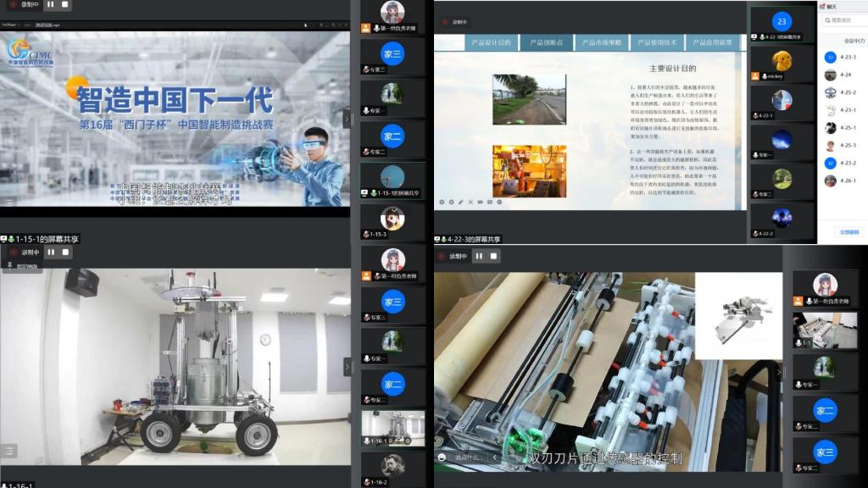This screenshot has height=488, width=868.
Task: Click the pen annotation icon on slide toolbar
Action: [x=460, y=202]
